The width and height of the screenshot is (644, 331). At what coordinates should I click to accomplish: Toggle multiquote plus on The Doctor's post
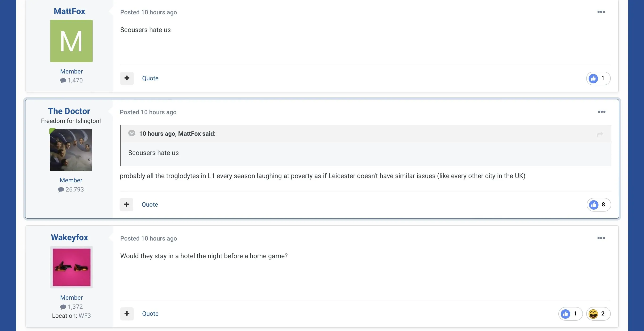pyautogui.click(x=126, y=204)
